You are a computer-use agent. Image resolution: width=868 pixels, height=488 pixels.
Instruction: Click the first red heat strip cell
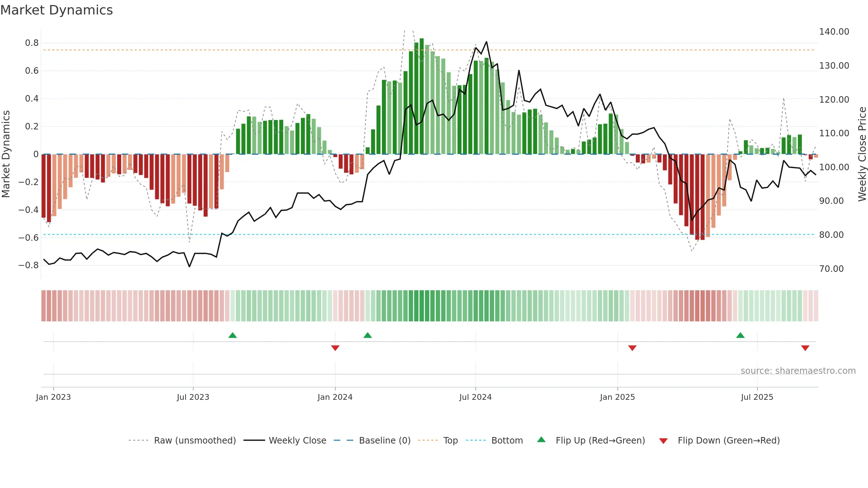pos(43,306)
